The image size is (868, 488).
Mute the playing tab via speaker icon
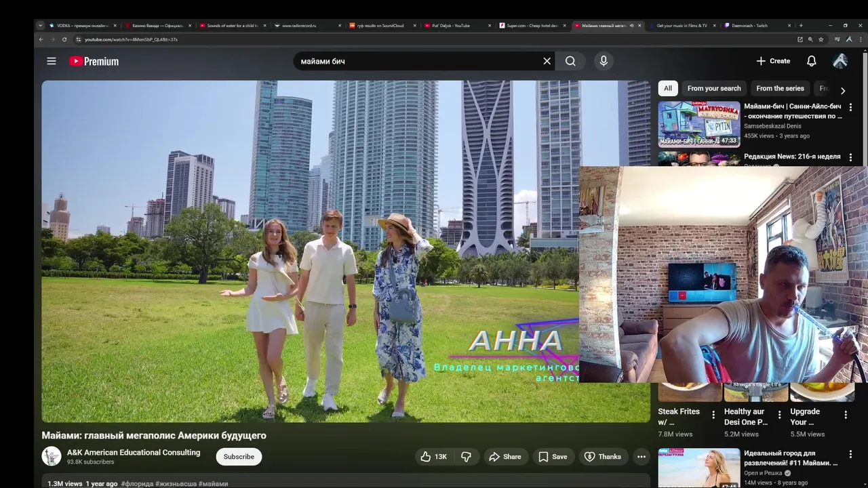click(631, 26)
